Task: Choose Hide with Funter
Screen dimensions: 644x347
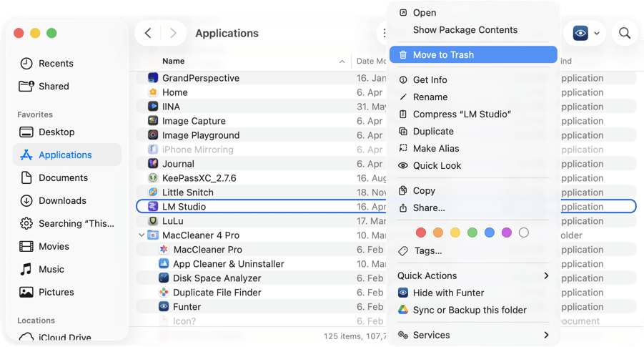Action: coord(473,293)
